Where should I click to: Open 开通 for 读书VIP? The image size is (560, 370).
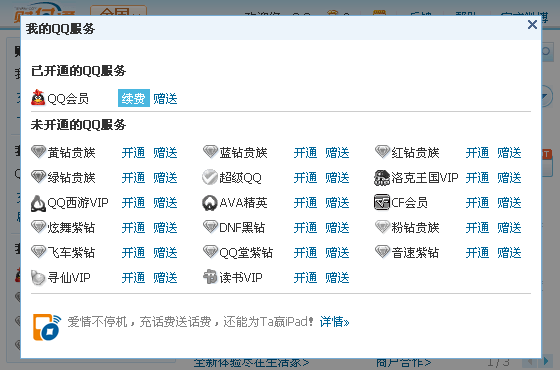[x=305, y=278]
